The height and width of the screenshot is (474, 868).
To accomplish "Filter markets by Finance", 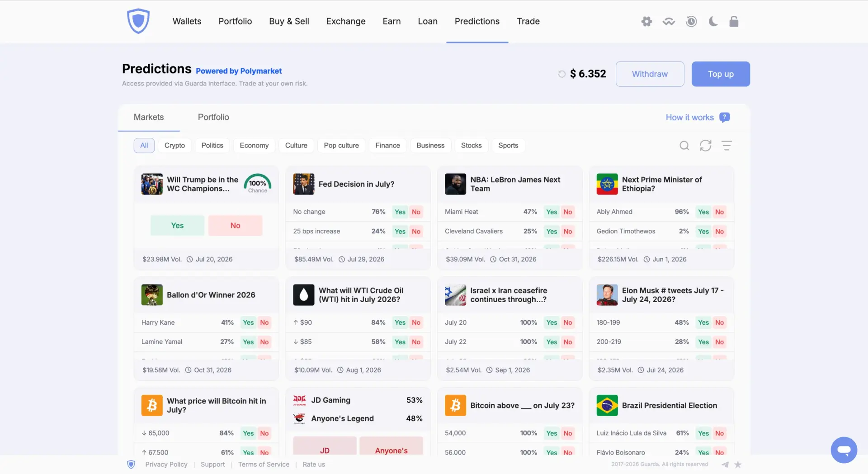I will pyautogui.click(x=387, y=145).
